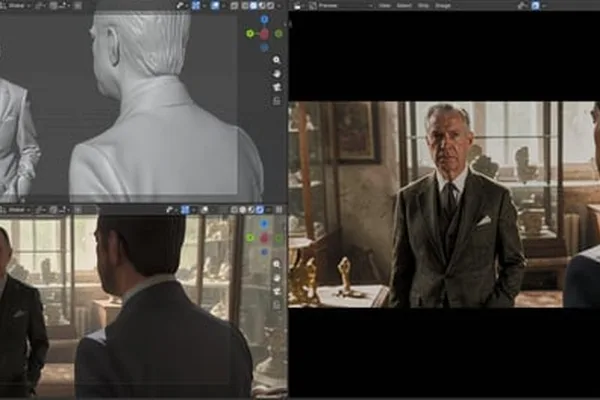The height and width of the screenshot is (400, 600).
Task: Toggle X-ray in top viewport header
Action: 234,6
